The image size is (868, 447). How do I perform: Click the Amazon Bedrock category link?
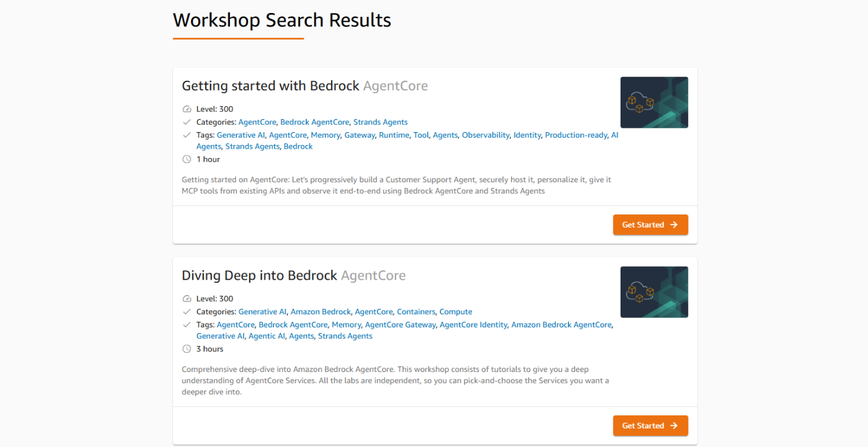click(x=321, y=312)
